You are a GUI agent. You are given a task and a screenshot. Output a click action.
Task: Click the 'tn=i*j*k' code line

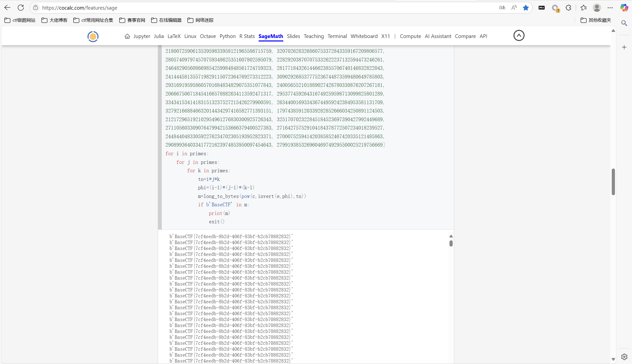(209, 179)
